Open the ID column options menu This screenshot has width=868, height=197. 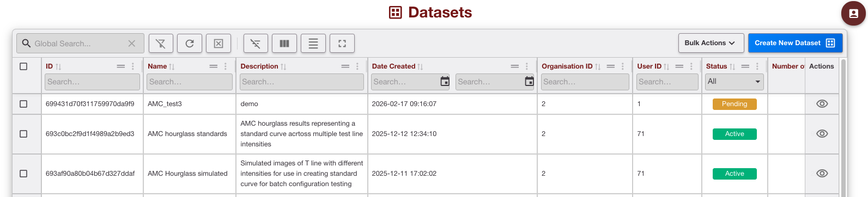133,66
